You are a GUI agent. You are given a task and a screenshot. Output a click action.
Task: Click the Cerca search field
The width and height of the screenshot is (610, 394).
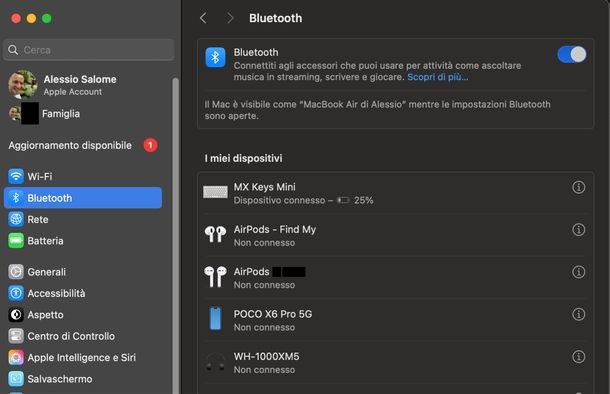tap(89, 50)
